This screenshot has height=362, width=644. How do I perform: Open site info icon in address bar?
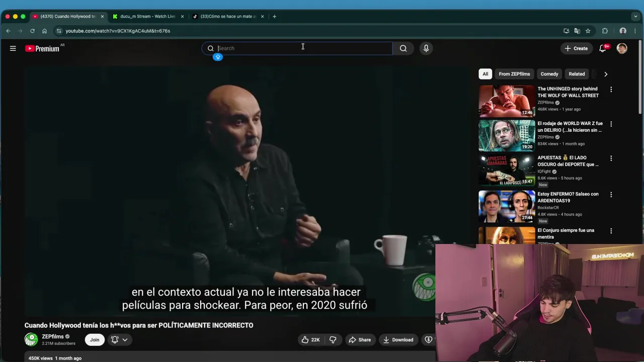click(59, 31)
